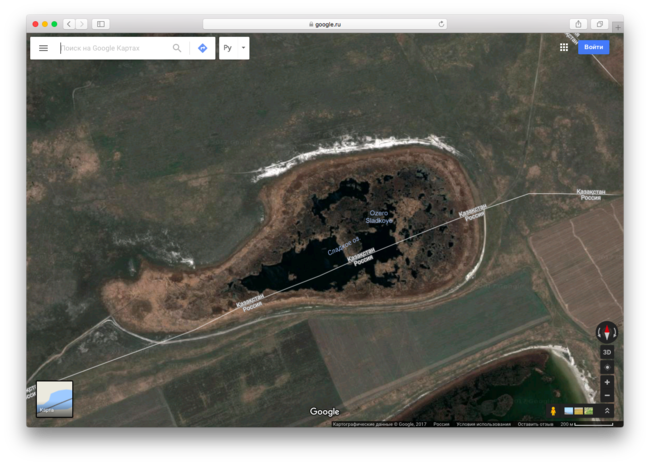Zoom in with the plus button
Viewport: 650px width, 465px height.
pos(607,382)
